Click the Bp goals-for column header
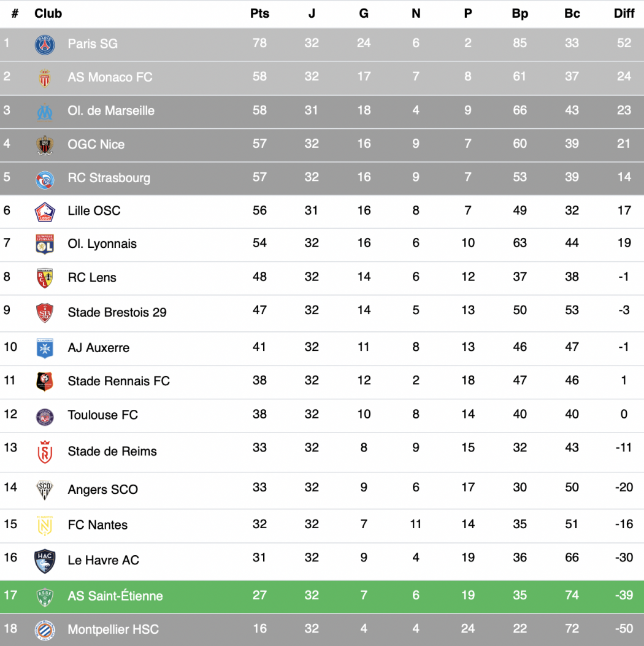This screenshot has width=644, height=646. point(519,13)
